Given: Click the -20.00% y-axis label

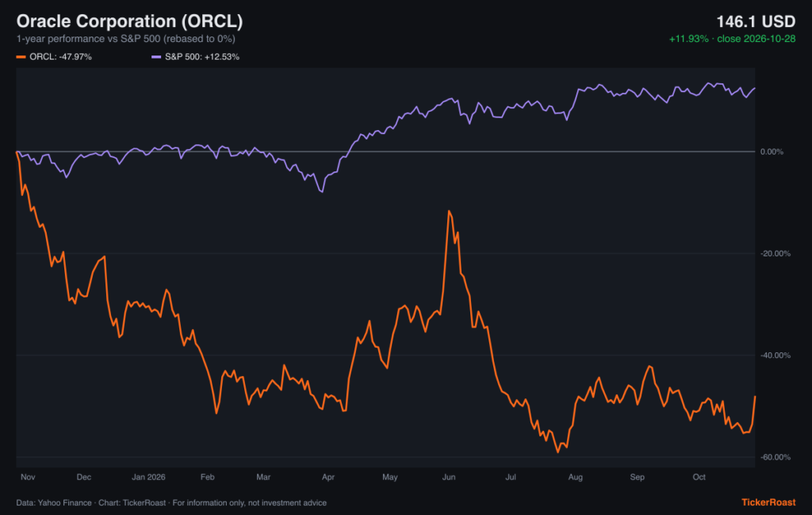Looking at the screenshot, I should point(776,253).
